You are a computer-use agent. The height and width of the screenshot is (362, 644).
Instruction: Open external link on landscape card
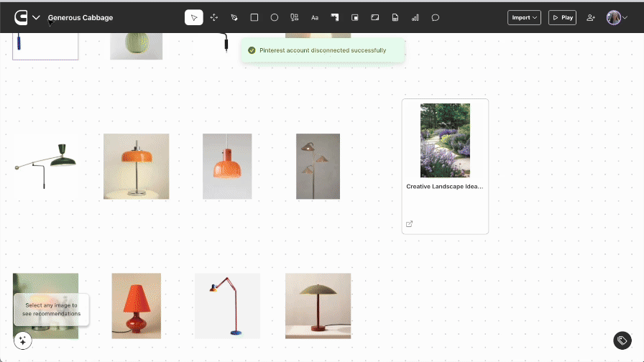(410, 224)
